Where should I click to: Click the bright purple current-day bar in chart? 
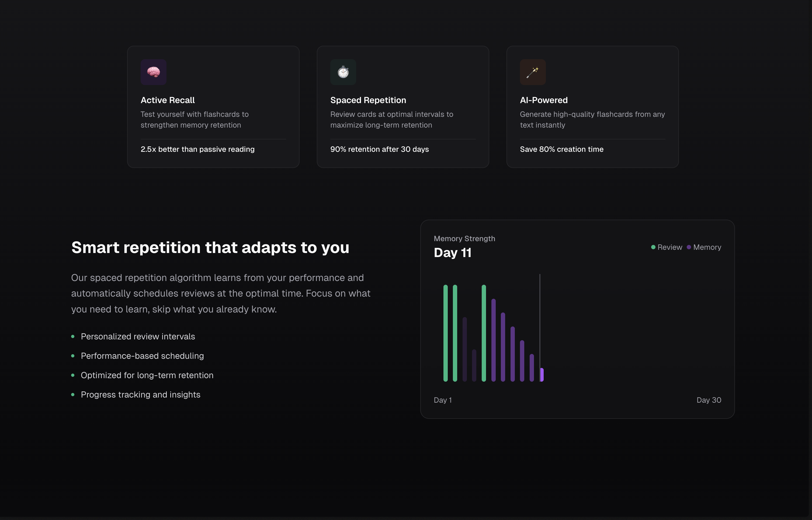point(542,375)
